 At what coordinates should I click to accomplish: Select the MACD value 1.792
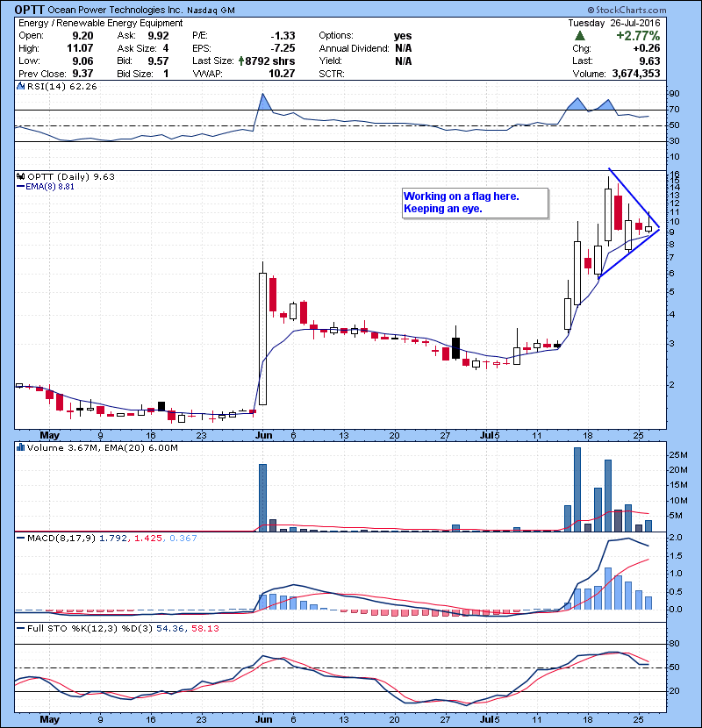coord(113,539)
